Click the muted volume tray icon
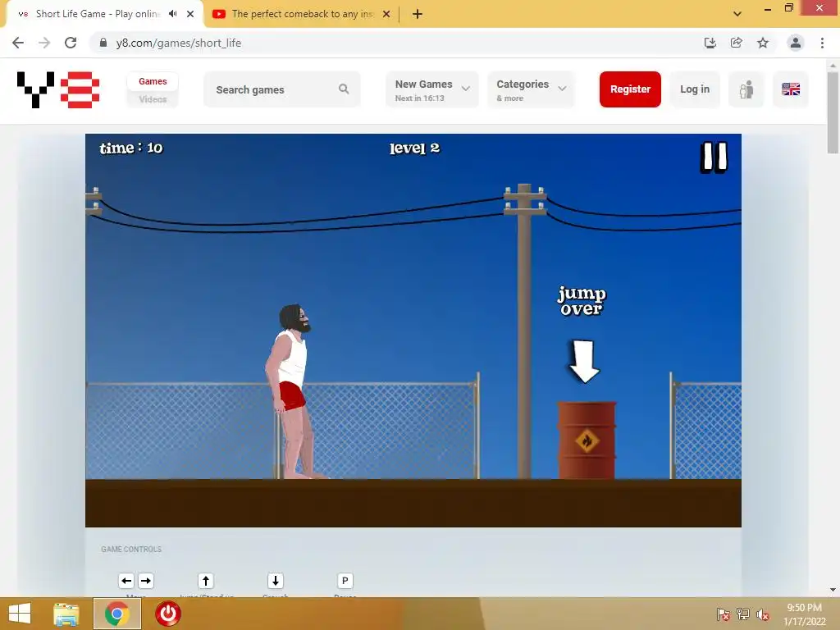 [x=763, y=614]
